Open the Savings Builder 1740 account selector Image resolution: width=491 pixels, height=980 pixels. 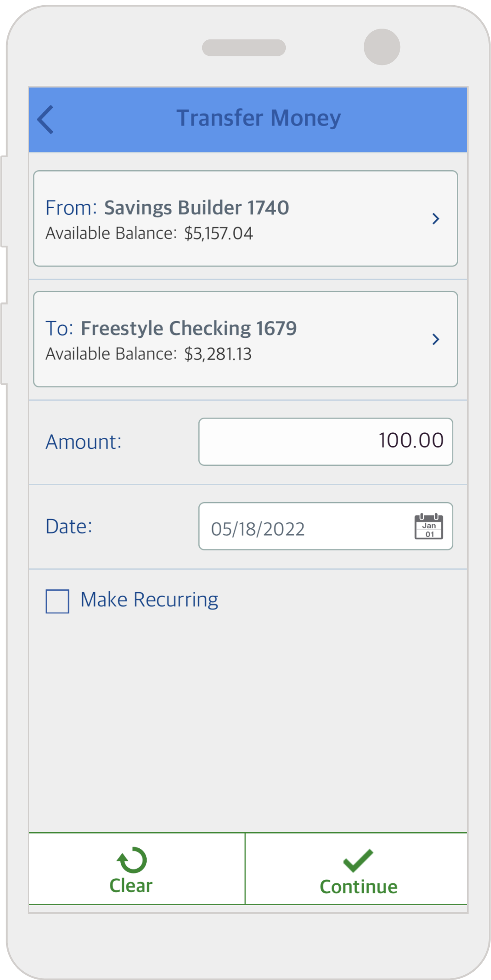point(197,208)
